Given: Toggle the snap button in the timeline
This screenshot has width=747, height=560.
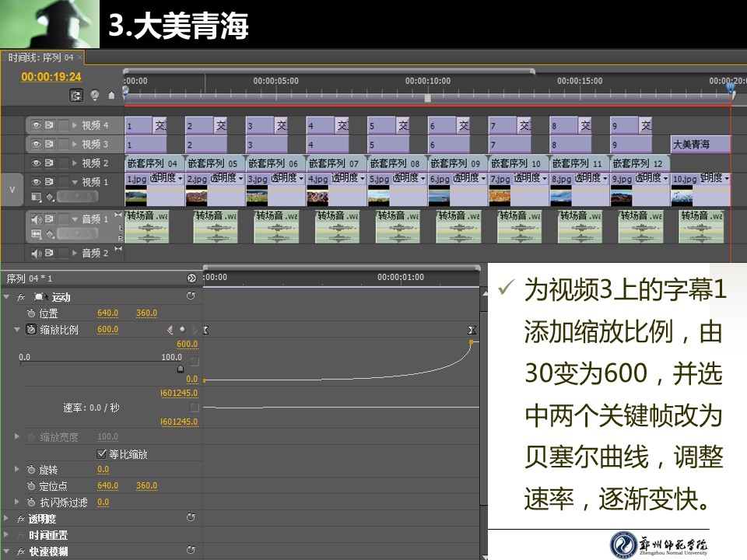Looking at the screenshot, I should [x=76, y=95].
